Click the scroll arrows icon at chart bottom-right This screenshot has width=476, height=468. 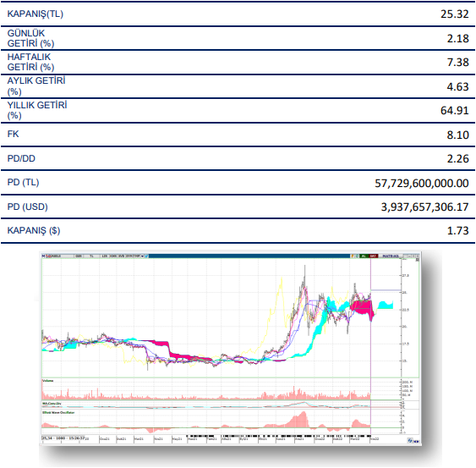tap(417, 442)
